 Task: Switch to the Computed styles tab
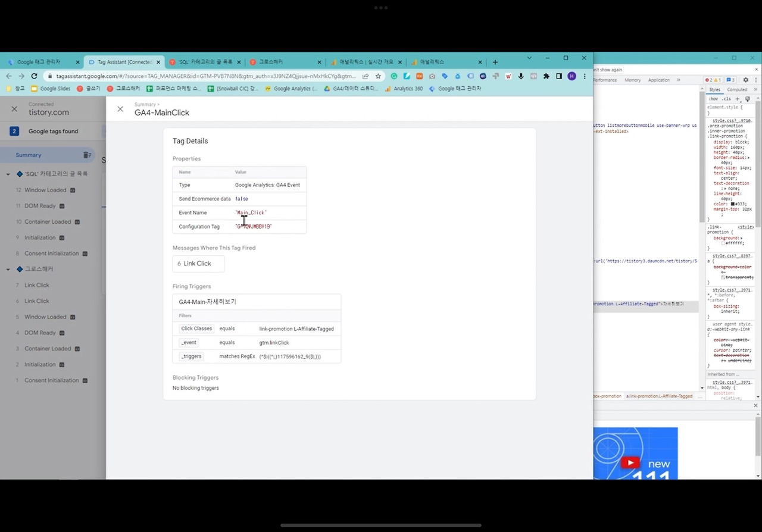pyautogui.click(x=737, y=90)
